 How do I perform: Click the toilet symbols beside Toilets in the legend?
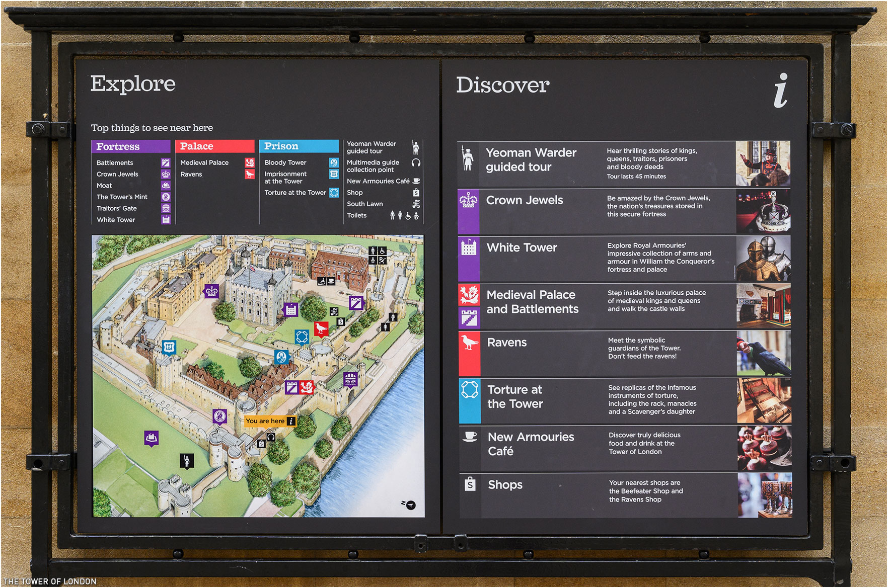[x=404, y=215]
